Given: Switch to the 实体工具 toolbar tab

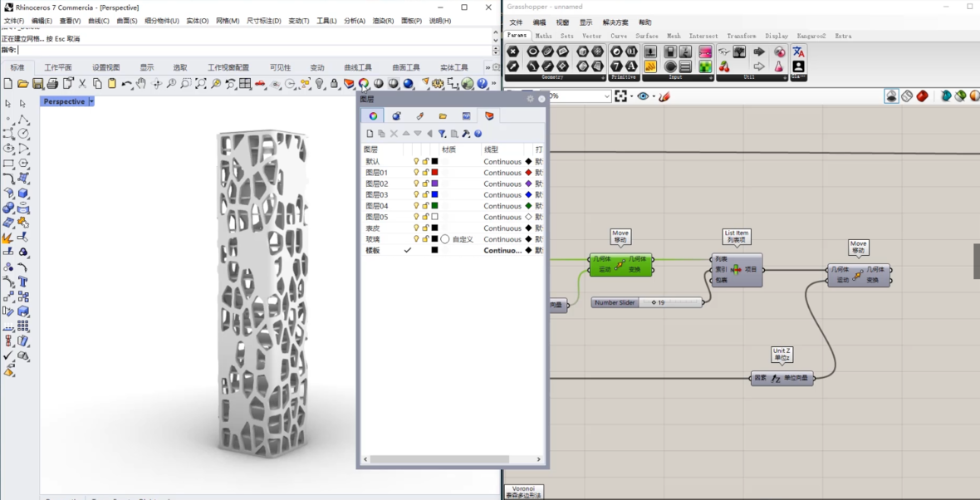Looking at the screenshot, I should click(x=453, y=67).
